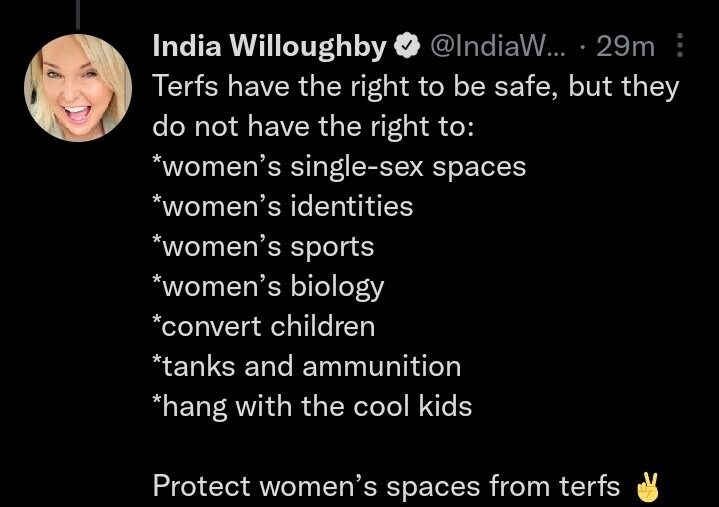Click the victory hand emoji
The height and width of the screenshot is (507, 719).
pos(648,487)
